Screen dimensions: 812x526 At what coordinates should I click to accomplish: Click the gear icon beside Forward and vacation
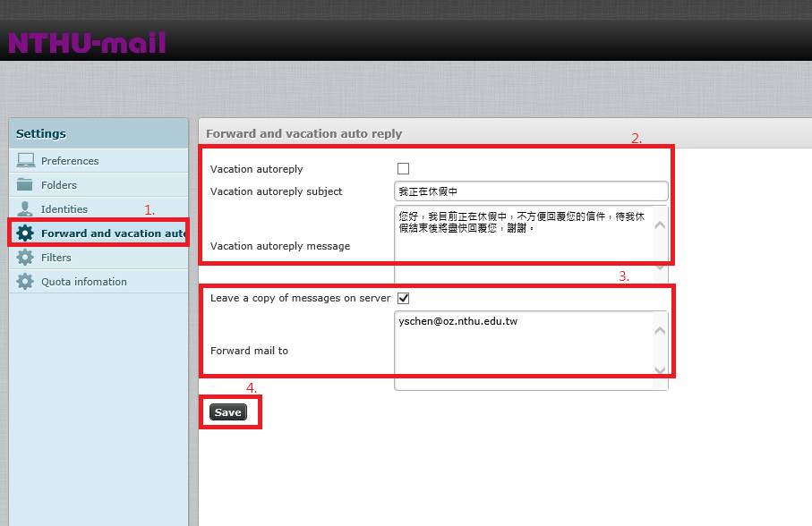click(25, 233)
